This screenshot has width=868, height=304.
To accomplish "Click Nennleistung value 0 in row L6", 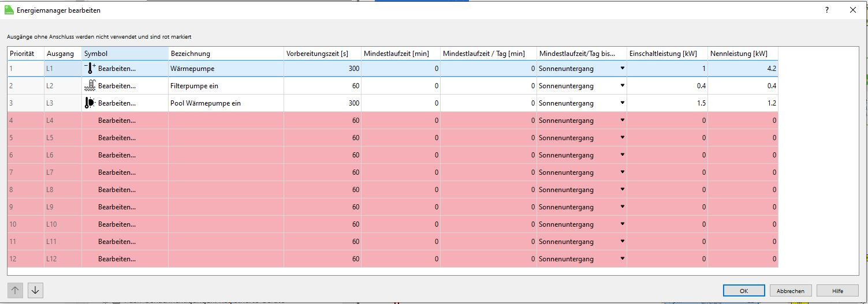I will (743, 155).
